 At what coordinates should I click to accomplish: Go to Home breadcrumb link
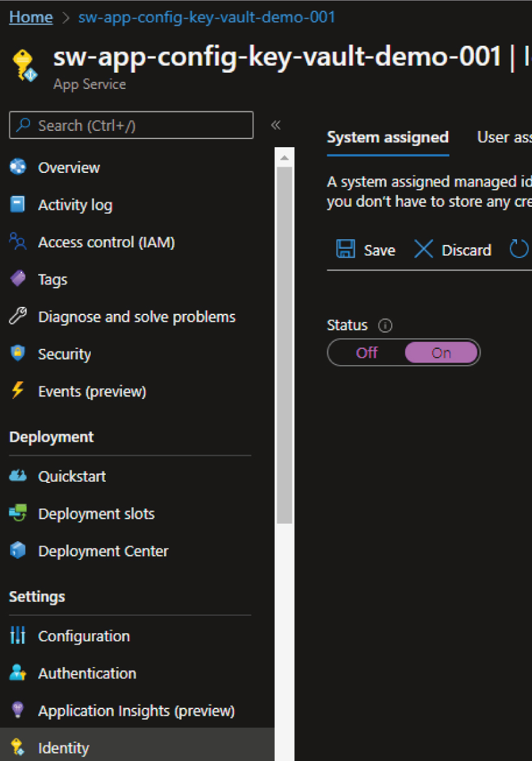click(31, 17)
